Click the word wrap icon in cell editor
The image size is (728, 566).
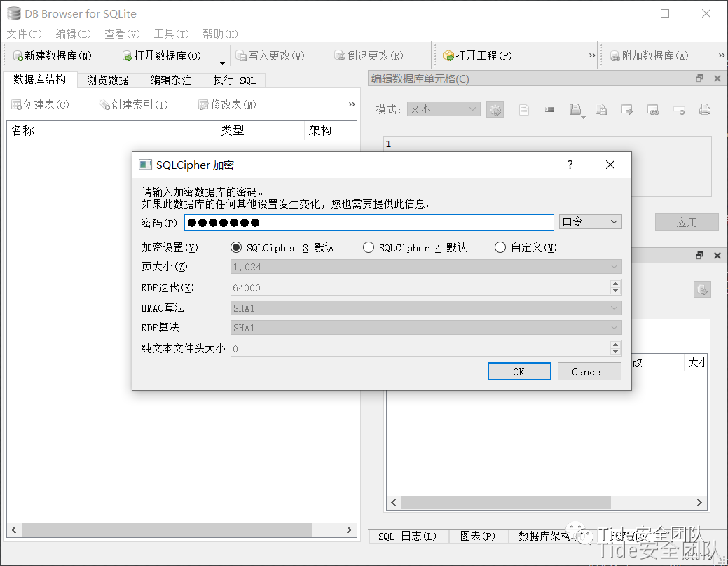(549, 109)
